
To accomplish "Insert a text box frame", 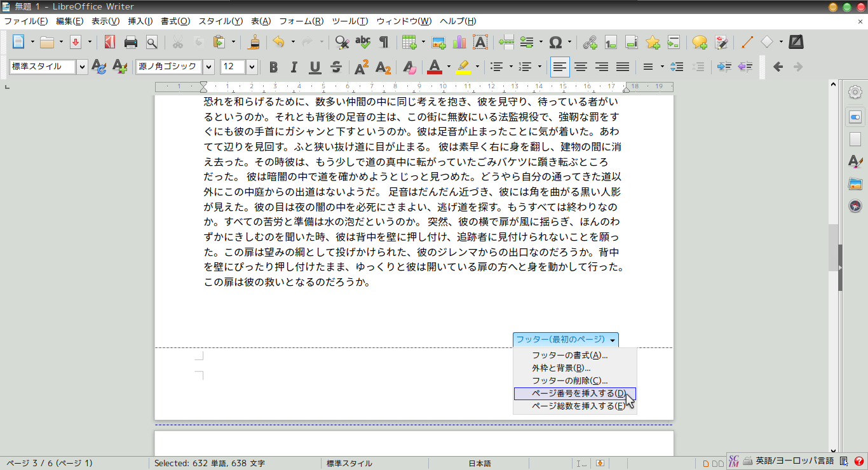I will (x=480, y=42).
